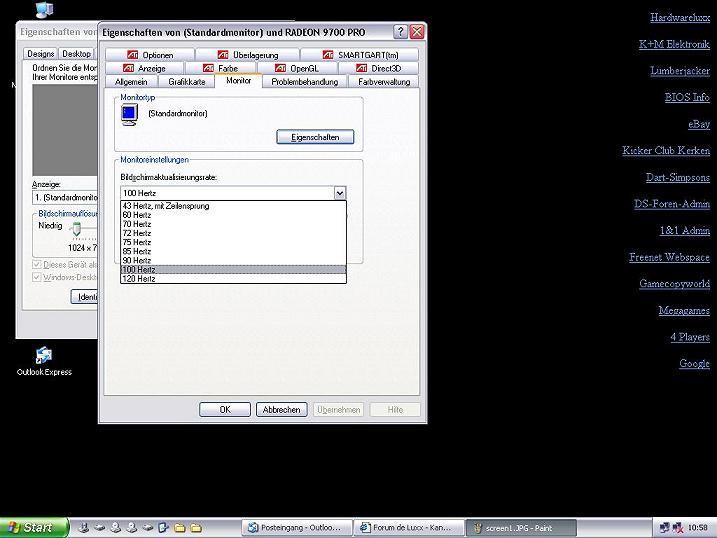This screenshot has height=538, width=717.
Task: Open the Megagames link
Action: coord(684,310)
